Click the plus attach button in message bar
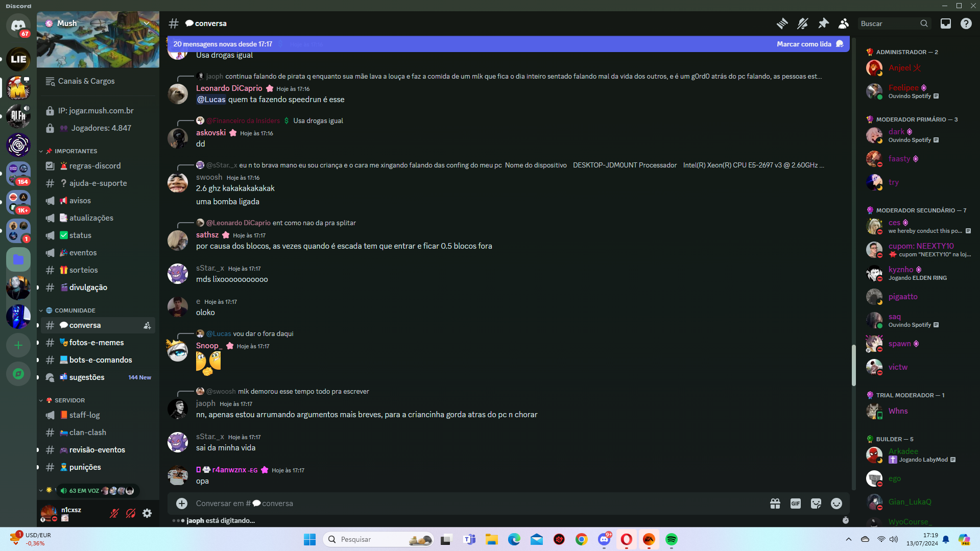 pos(182,504)
